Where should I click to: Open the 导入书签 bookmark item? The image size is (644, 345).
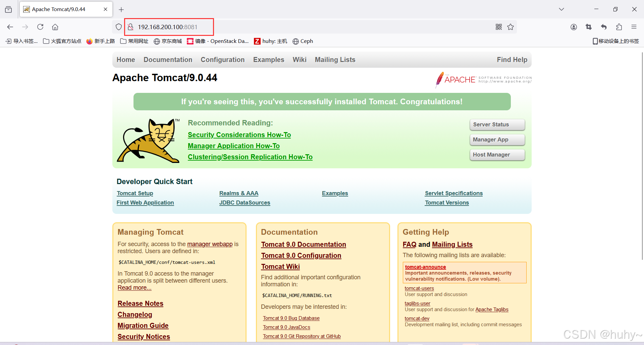click(22, 41)
